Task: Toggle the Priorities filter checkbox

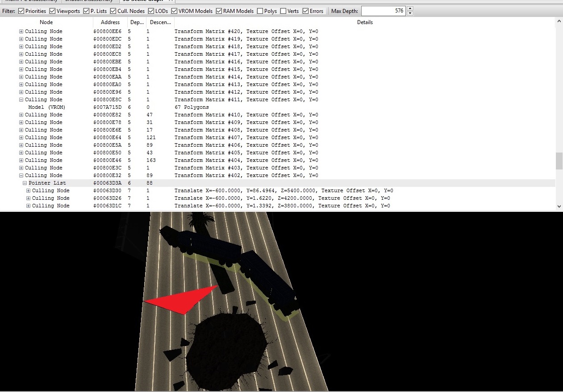Action: pyautogui.click(x=21, y=11)
